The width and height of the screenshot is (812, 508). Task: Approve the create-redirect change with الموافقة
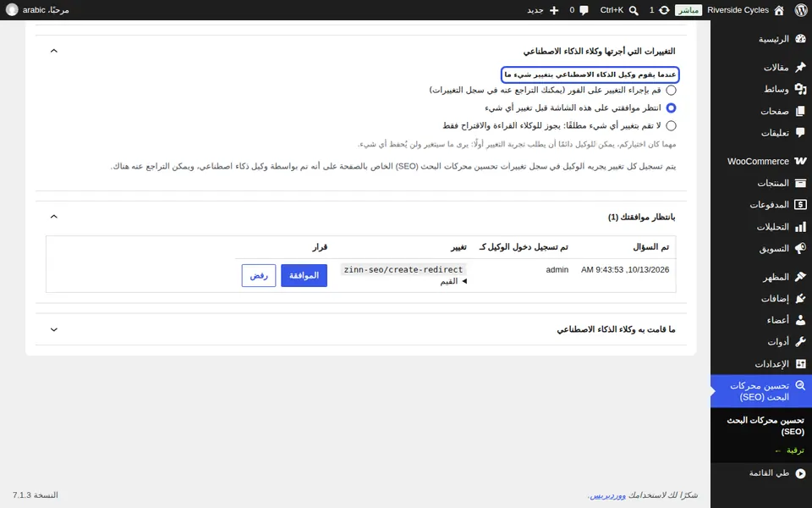click(304, 276)
